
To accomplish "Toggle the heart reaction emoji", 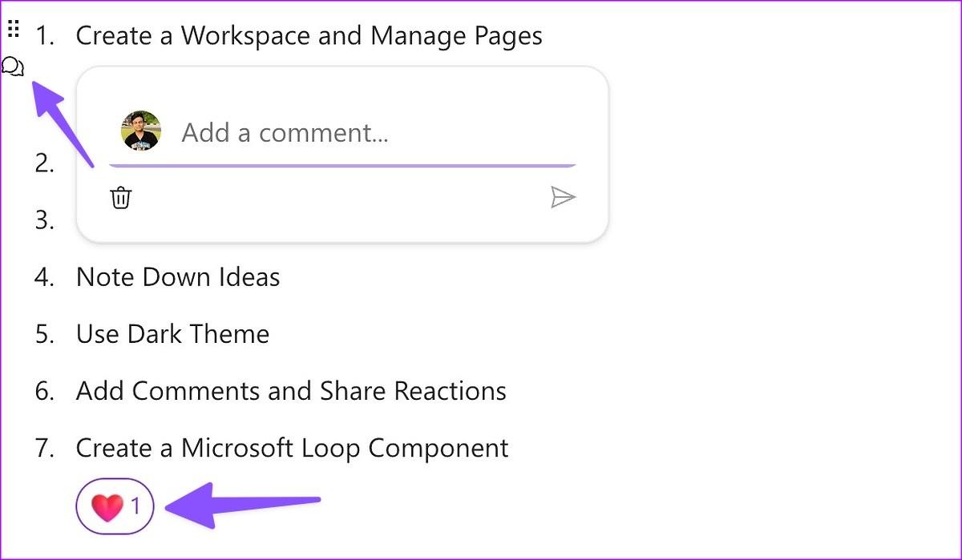I will click(107, 506).
